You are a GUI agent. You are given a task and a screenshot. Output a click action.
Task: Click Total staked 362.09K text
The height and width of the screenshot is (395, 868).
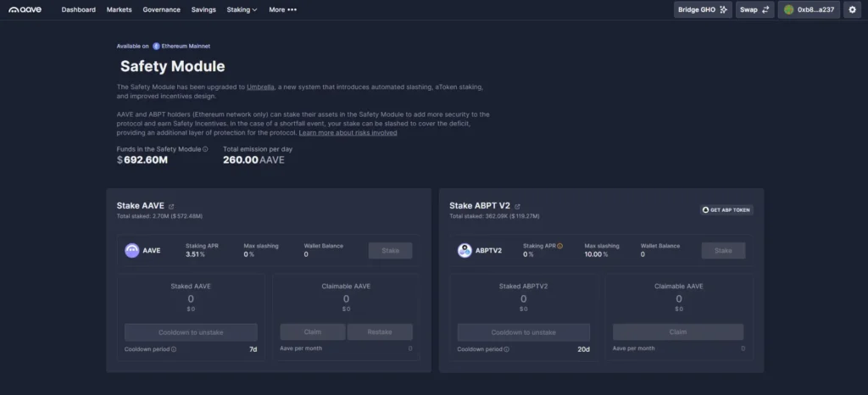pyautogui.click(x=494, y=216)
